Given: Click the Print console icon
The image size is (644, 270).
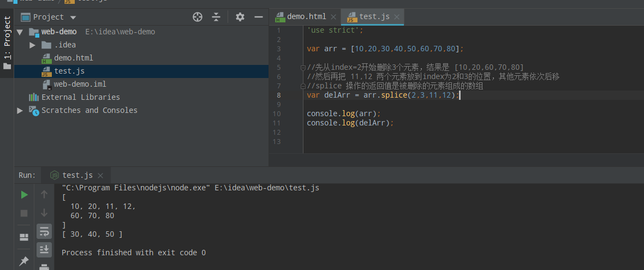Looking at the screenshot, I should tap(44, 266).
